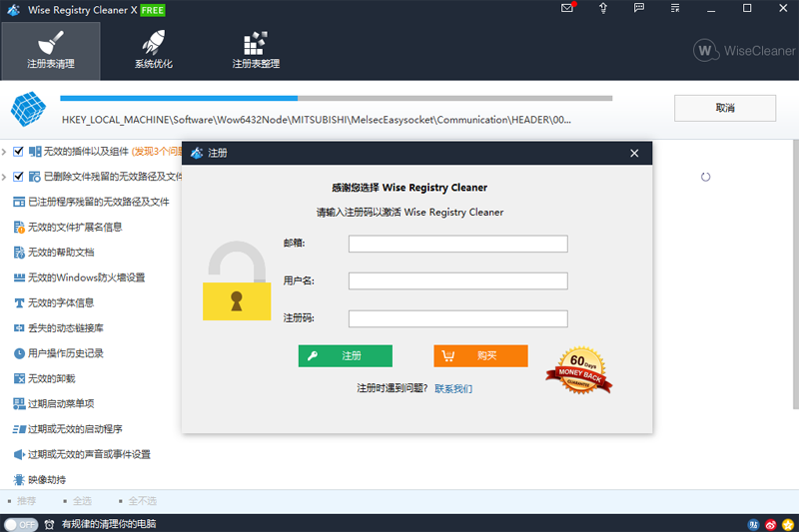Click 60 days money back badge
The image size is (799, 532).
click(x=579, y=371)
